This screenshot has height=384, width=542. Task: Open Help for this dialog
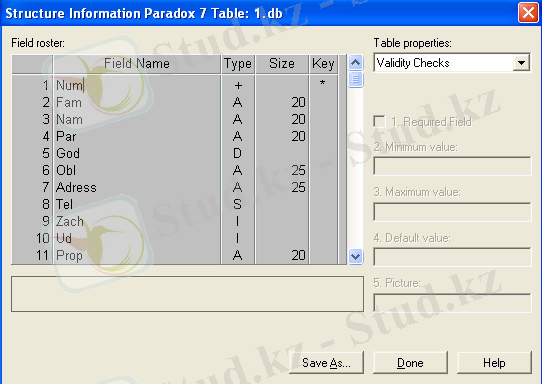tap(494, 363)
